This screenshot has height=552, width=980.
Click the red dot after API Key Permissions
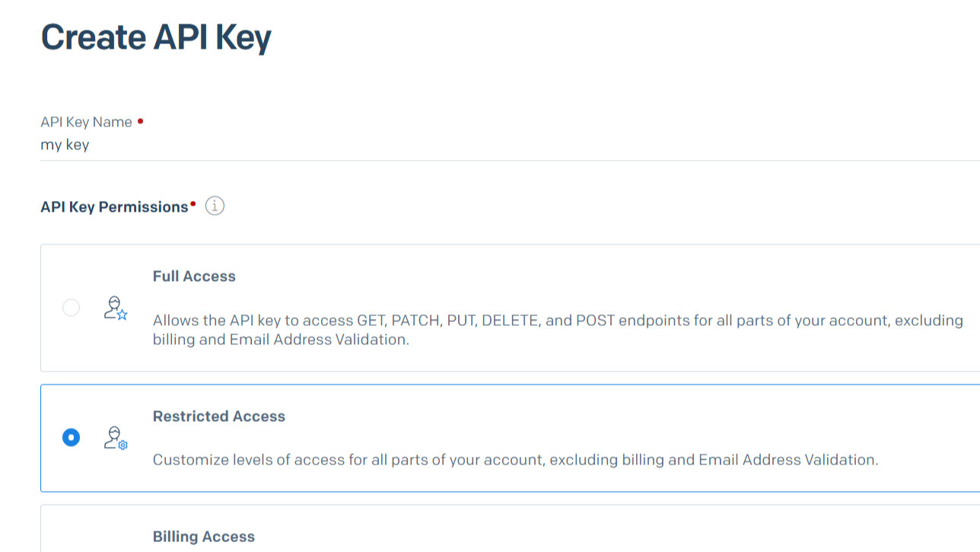point(192,202)
